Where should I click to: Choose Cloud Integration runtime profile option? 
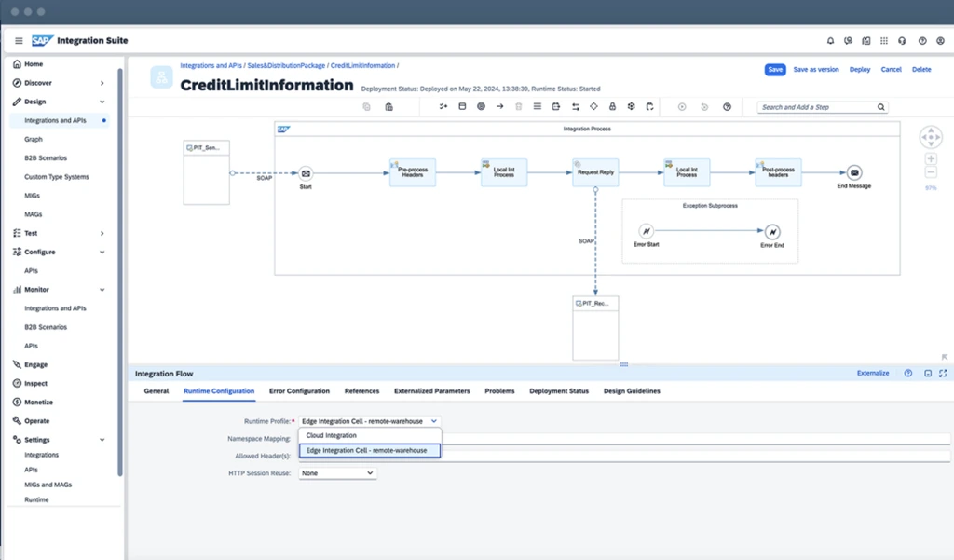tap(370, 435)
